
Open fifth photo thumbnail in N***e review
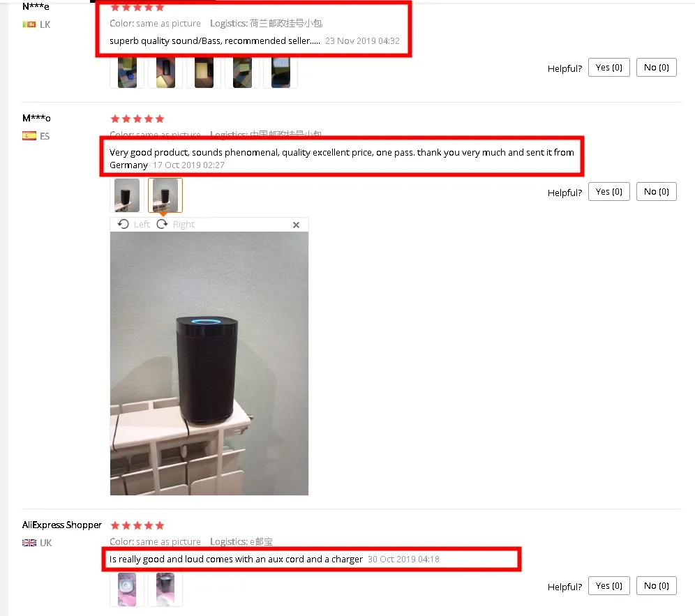pyautogui.click(x=281, y=73)
